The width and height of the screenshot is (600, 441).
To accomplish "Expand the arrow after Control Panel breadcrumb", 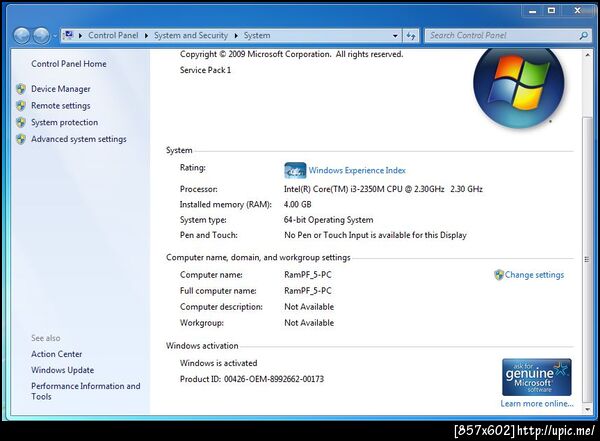I will click(x=146, y=36).
